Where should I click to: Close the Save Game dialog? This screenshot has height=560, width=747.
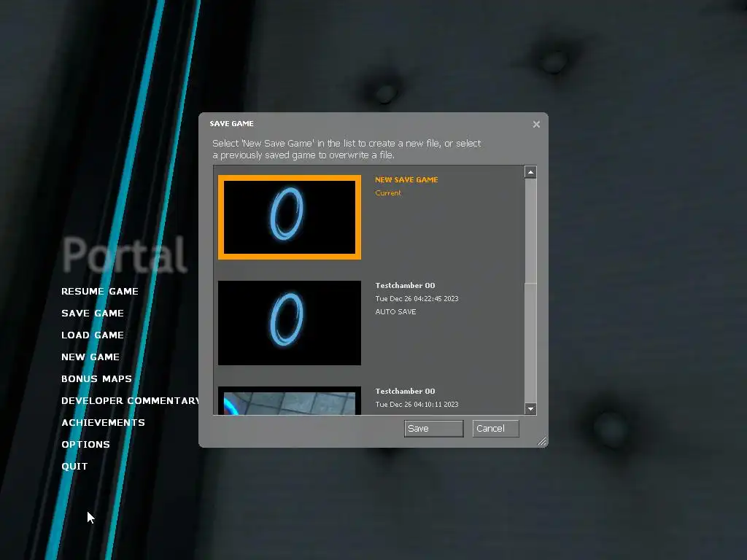click(536, 124)
